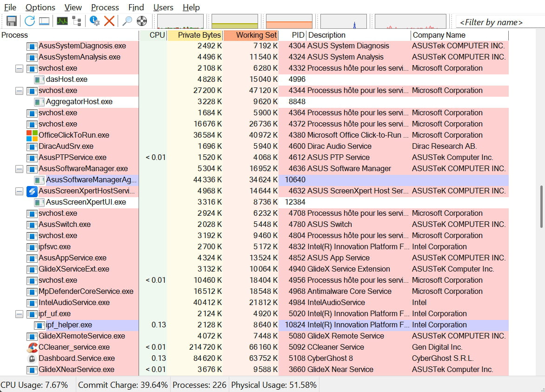Collapse the ipf_uf.exe tree node

tap(19, 314)
